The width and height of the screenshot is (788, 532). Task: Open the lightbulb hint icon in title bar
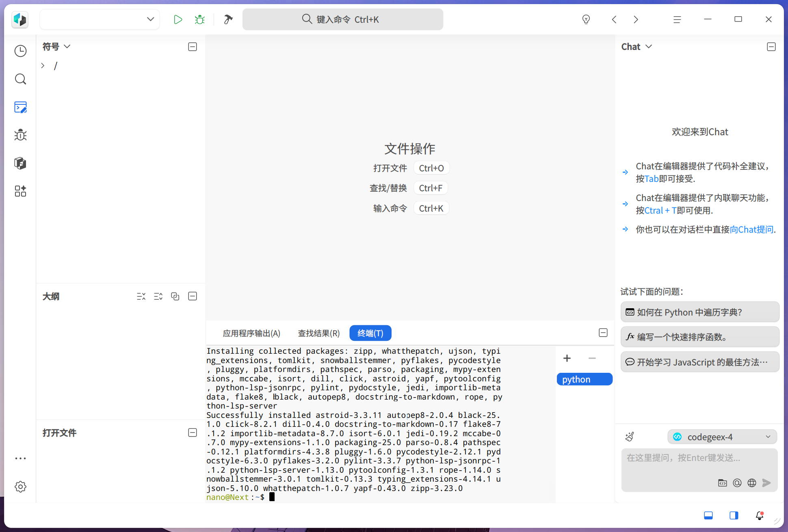(586, 19)
